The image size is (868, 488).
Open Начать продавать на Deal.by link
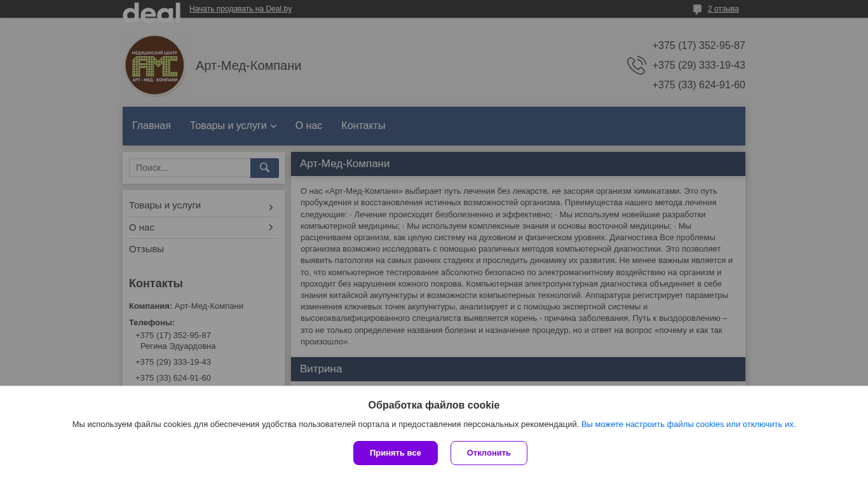(x=240, y=9)
